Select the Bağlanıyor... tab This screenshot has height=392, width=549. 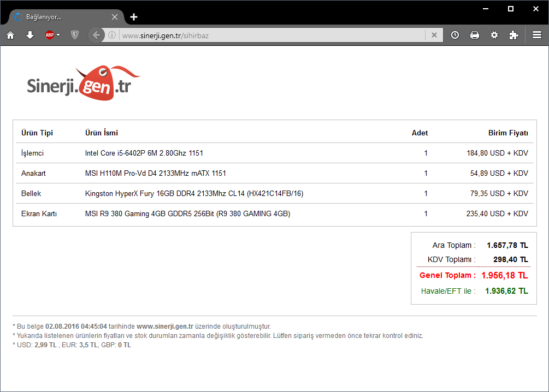point(67,17)
